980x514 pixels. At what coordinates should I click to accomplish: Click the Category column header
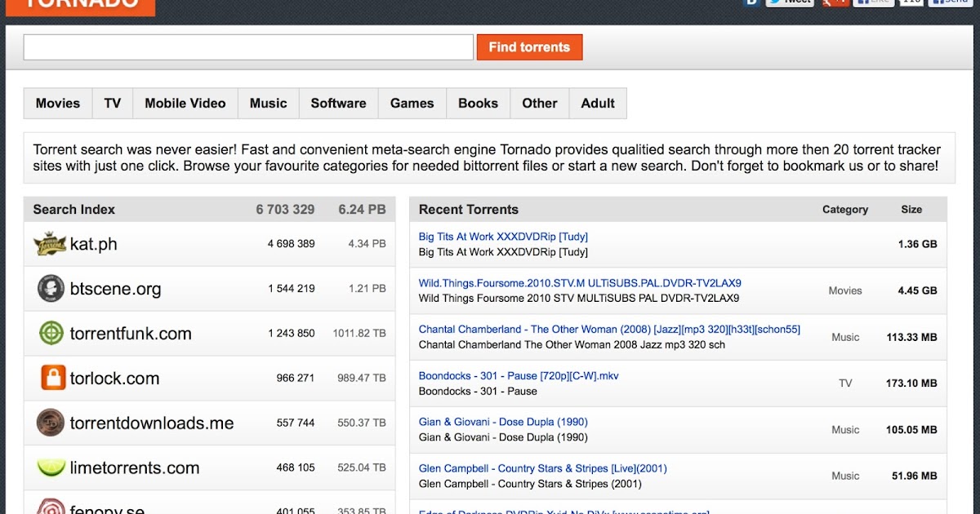tap(845, 210)
